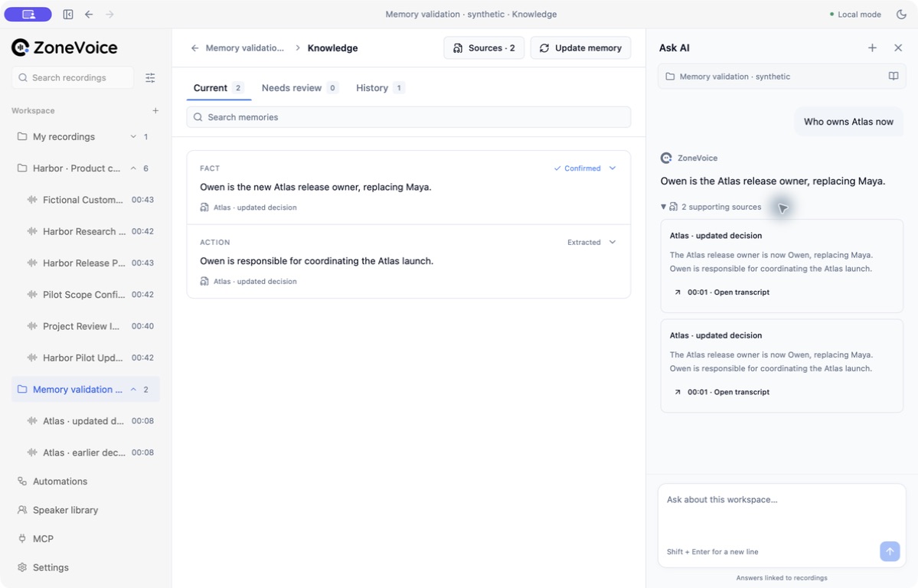This screenshot has height=588, width=918.
Task: Click the Settings gear icon
Action: [x=22, y=567]
